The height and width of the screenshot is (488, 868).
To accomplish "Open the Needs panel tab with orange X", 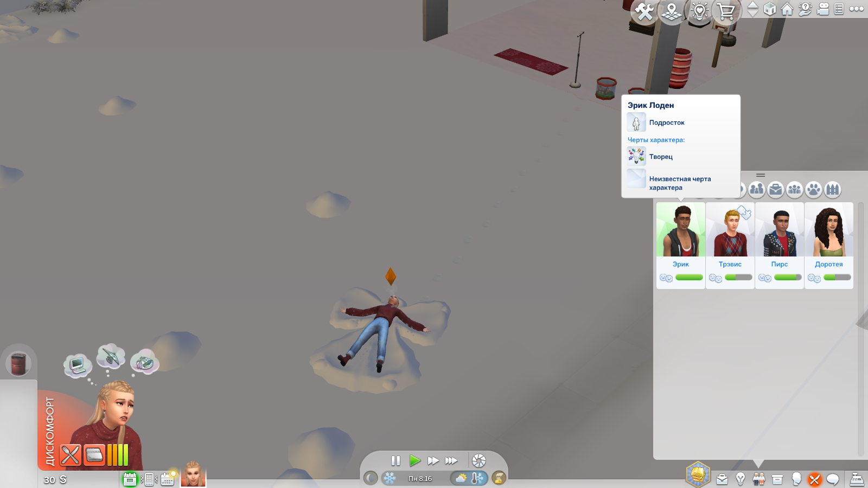I will point(814,479).
